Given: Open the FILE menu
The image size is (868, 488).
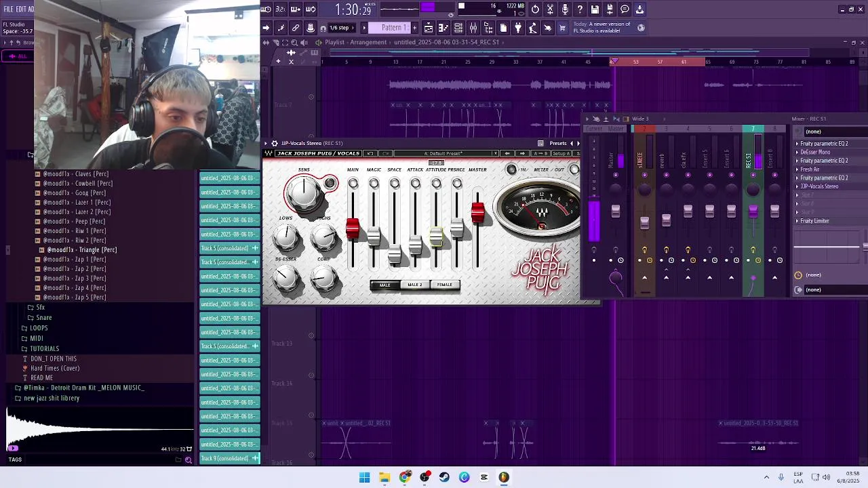Looking at the screenshot, I should tap(9, 9).
